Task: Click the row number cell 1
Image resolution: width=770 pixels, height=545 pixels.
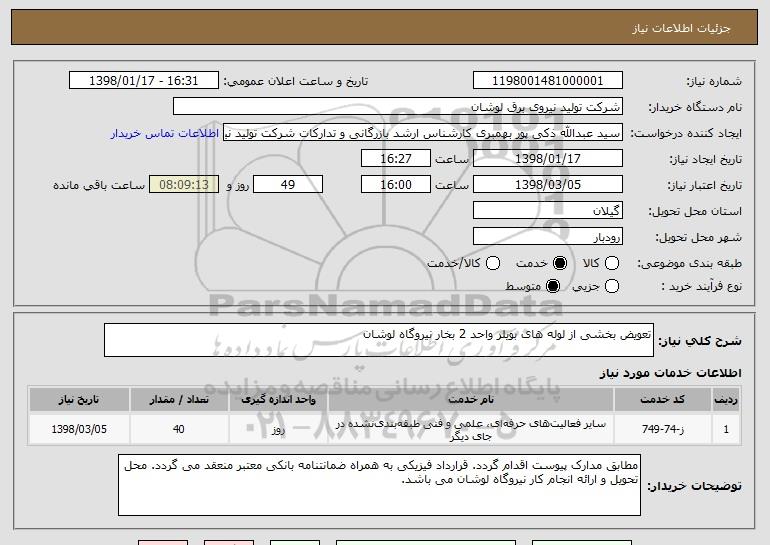Action: [x=726, y=429]
